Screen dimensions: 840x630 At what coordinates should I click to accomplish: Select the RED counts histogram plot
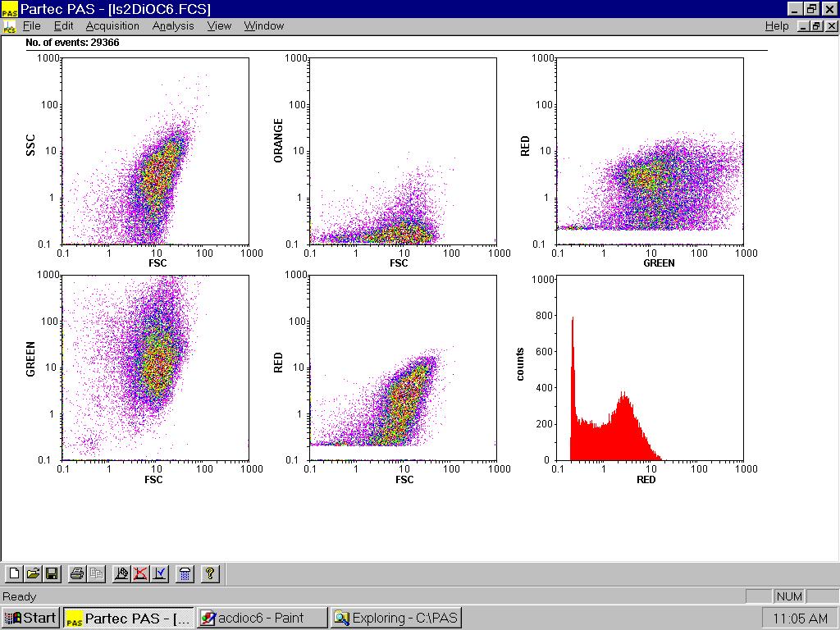coord(650,367)
